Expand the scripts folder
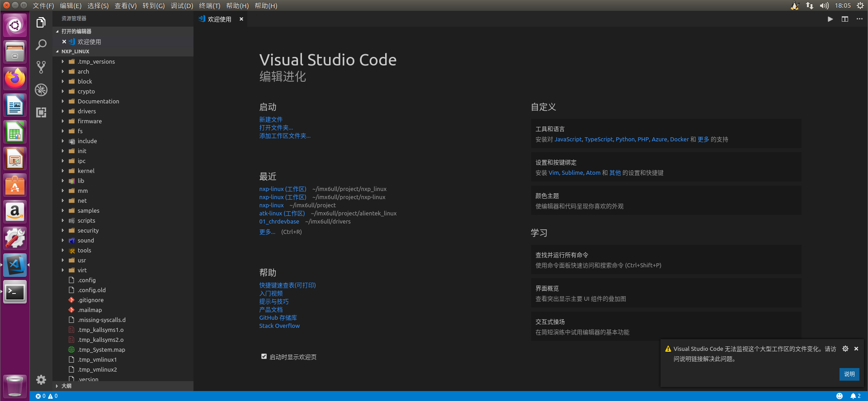This screenshot has width=868, height=401. pyautogui.click(x=123, y=220)
